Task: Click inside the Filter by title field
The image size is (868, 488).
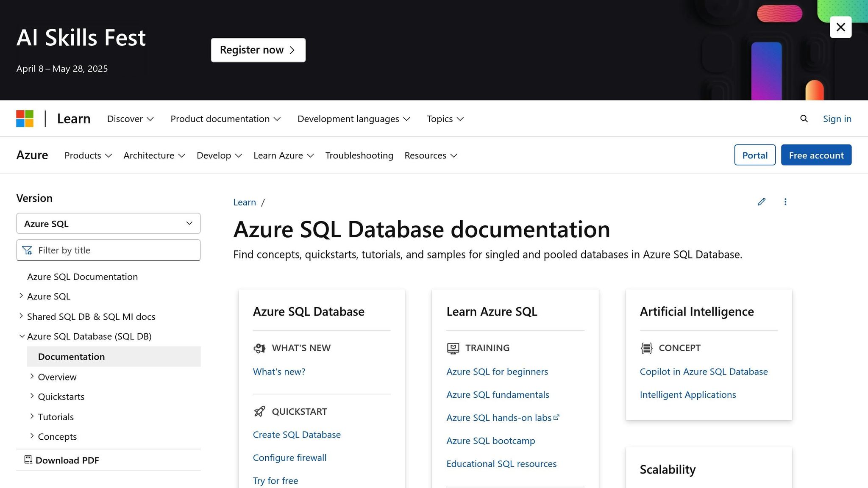Action: pos(106,250)
